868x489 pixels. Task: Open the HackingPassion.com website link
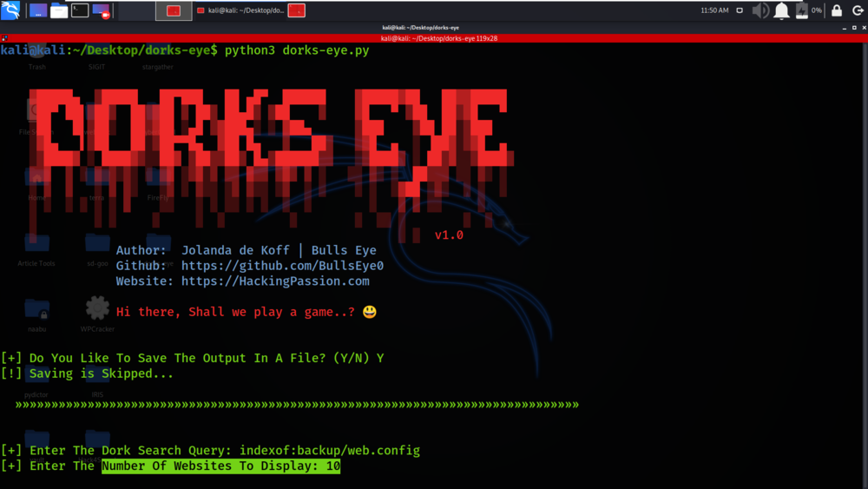coord(275,281)
